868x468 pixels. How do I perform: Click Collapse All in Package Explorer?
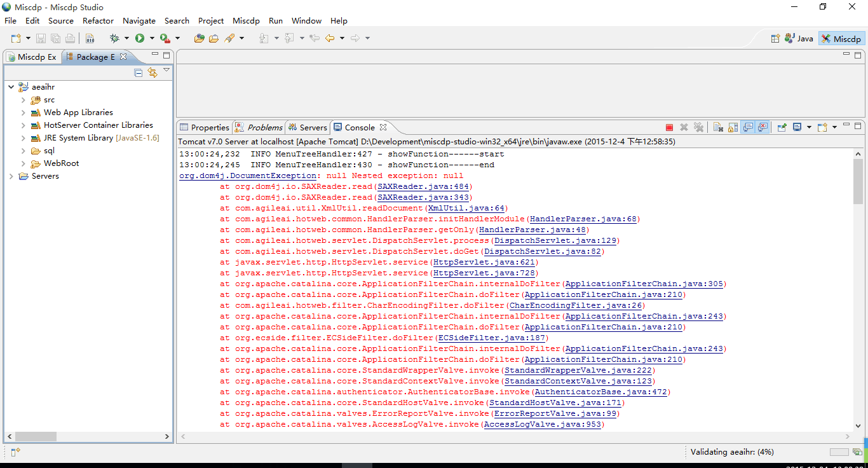[139, 72]
